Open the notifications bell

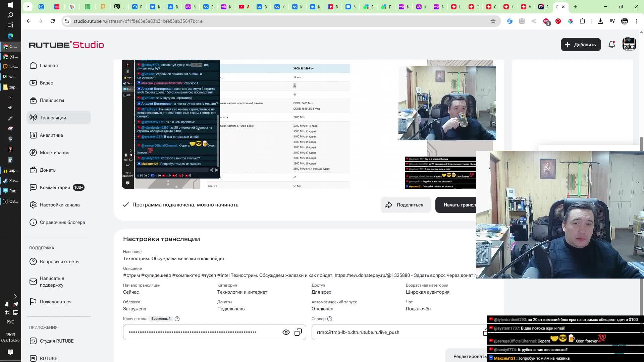pos(612,45)
